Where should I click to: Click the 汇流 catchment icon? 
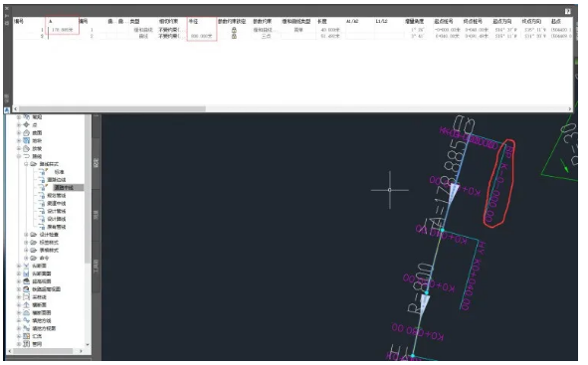tap(26, 336)
